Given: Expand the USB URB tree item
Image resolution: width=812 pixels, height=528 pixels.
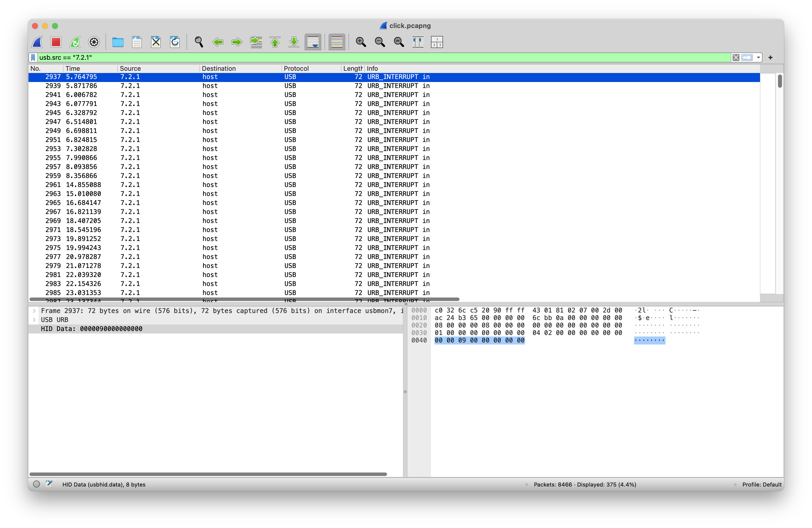Looking at the screenshot, I should click(34, 319).
